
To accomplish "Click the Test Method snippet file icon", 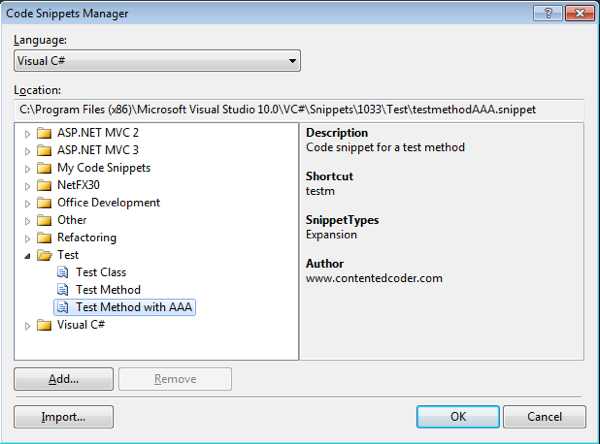I will [x=63, y=290].
